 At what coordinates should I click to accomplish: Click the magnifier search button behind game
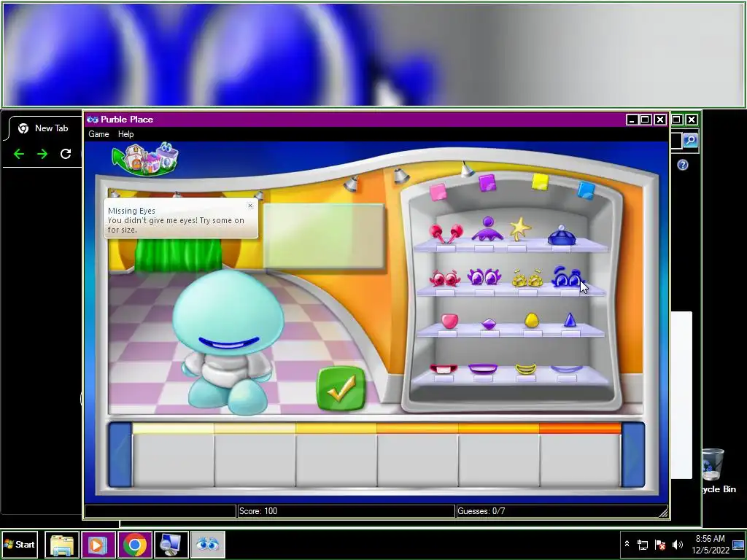click(690, 141)
